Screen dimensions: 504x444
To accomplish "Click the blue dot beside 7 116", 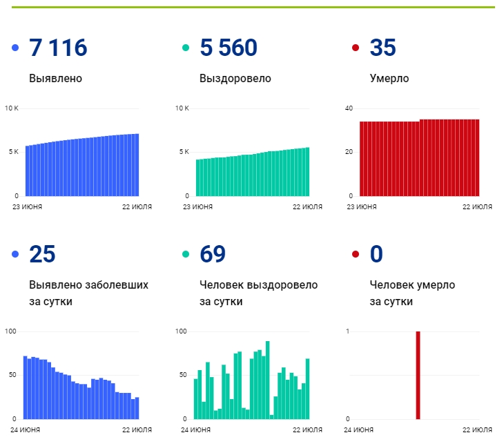I will coord(15,48).
